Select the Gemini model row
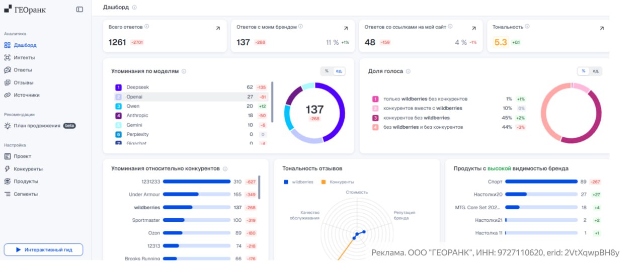 [x=192, y=125]
